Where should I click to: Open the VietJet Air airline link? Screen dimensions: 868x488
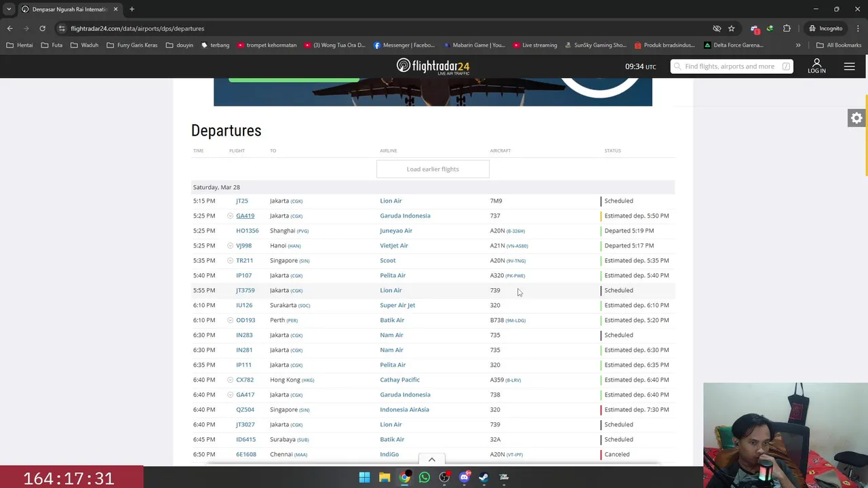pyautogui.click(x=393, y=245)
